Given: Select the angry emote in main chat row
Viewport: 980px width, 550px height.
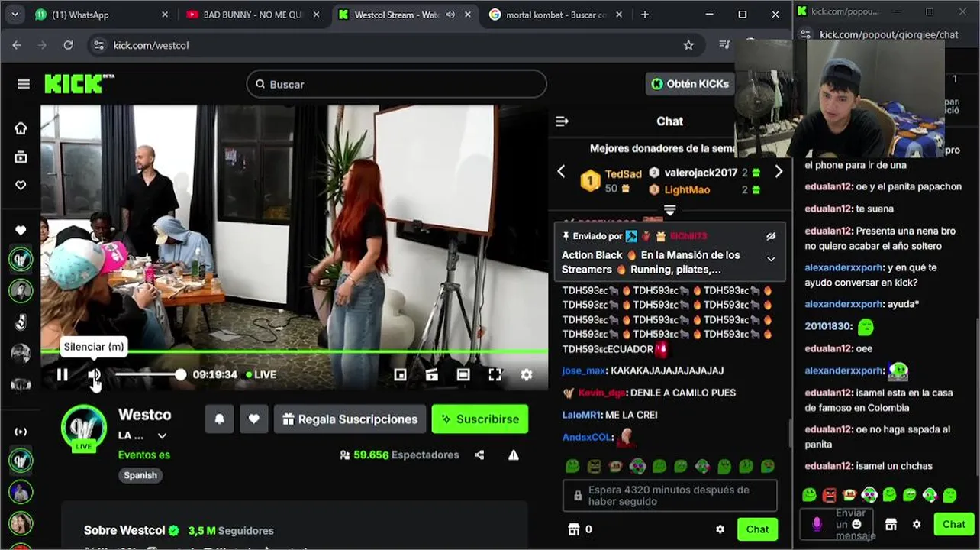Looking at the screenshot, I should click(x=594, y=466).
